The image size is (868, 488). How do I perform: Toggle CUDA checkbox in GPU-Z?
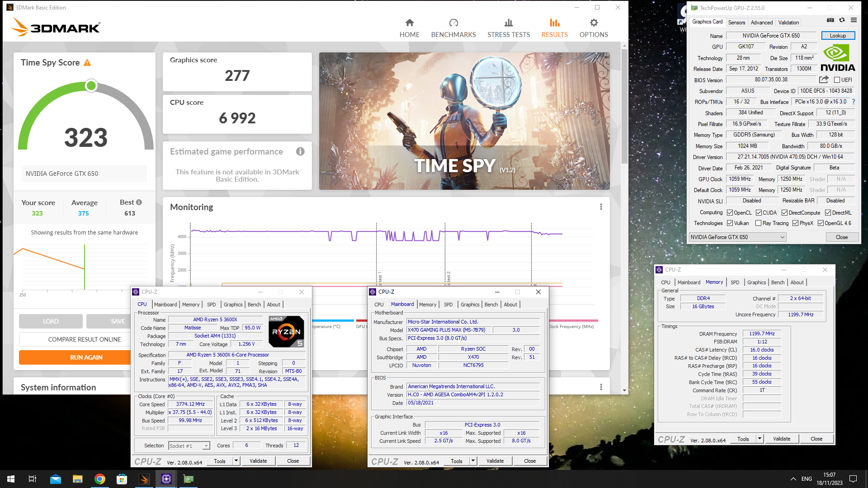click(x=758, y=213)
